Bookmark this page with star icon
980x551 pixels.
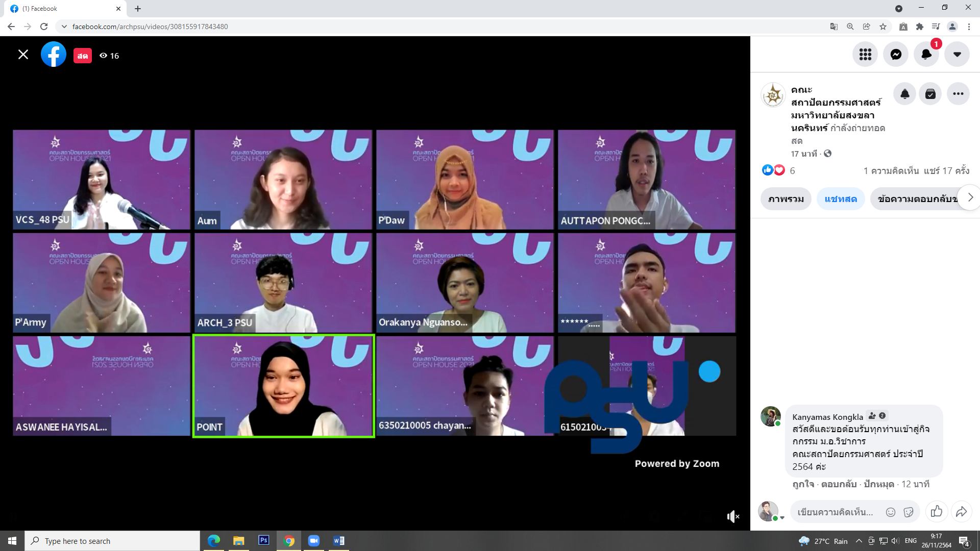tap(883, 27)
